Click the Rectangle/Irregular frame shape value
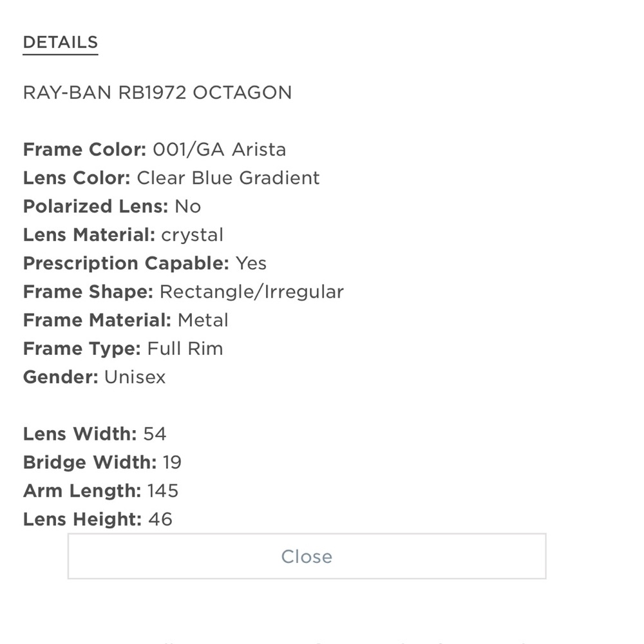 [251, 292]
